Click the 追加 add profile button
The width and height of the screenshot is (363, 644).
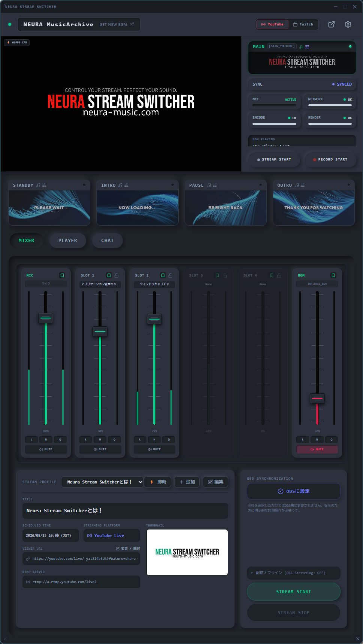click(x=187, y=482)
